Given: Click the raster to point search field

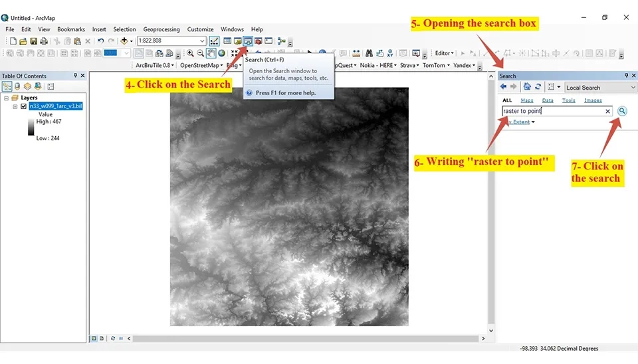Looking at the screenshot, I should pyautogui.click(x=552, y=111).
